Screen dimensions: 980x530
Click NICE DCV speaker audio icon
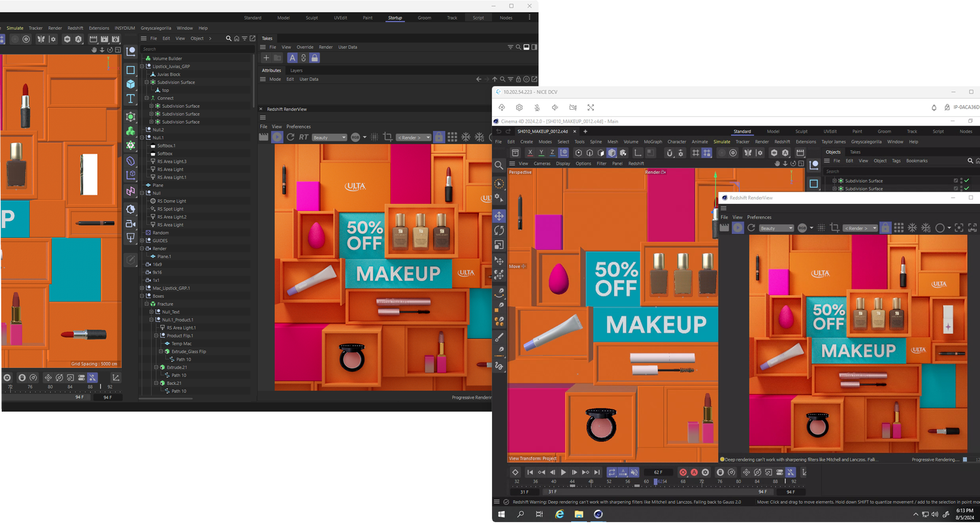tap(555, 107)
